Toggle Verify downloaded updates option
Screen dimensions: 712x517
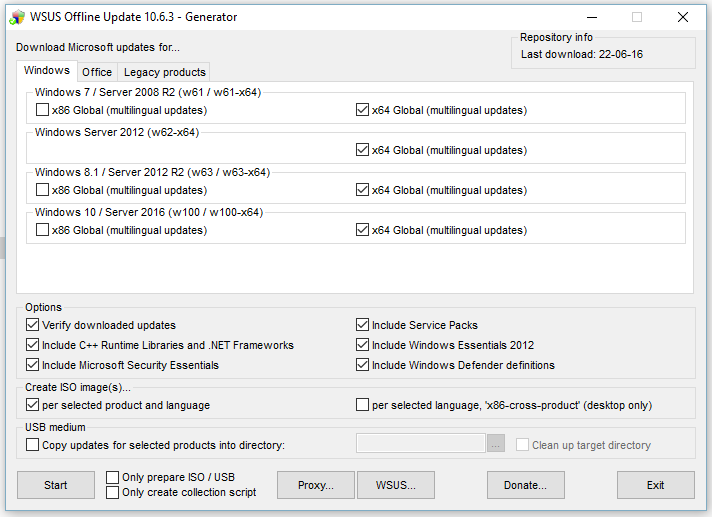[x=32, y=325]
